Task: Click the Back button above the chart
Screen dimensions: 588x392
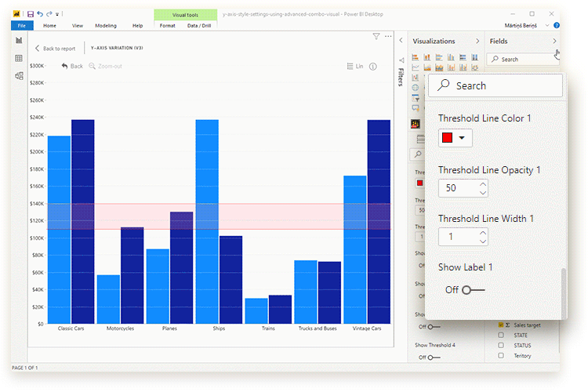Action: tap(72, 66)
